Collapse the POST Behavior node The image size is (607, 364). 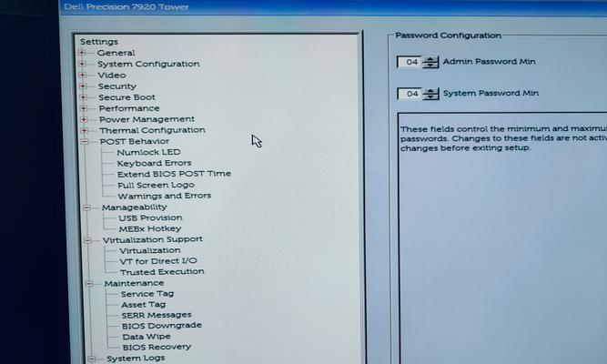(x=85, y=142)
